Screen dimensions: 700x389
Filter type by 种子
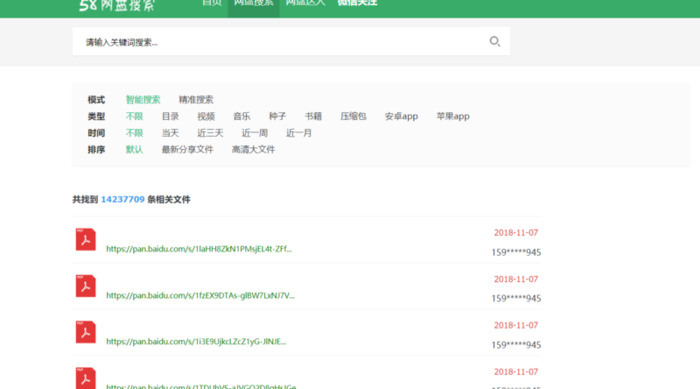point(277,117)
